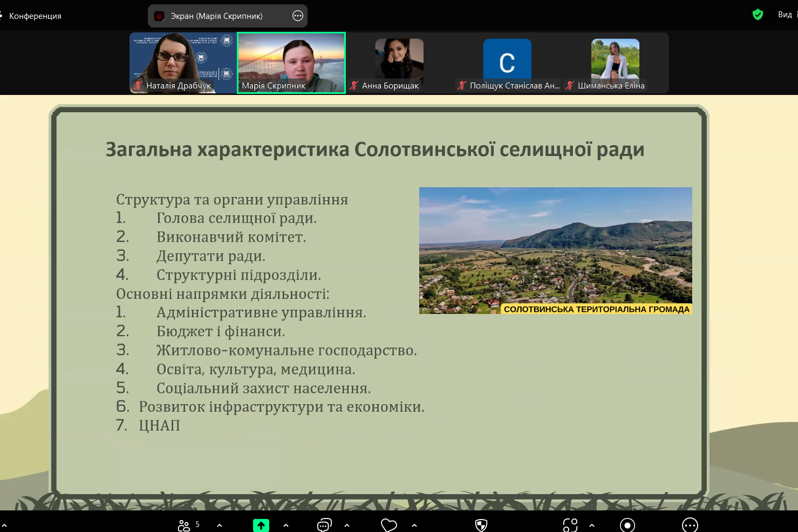Viewport: 798px width, 532px height.
Task: Click the Экран (Марія Скрипник) sharing label
Action: click(x=216, y=16)
